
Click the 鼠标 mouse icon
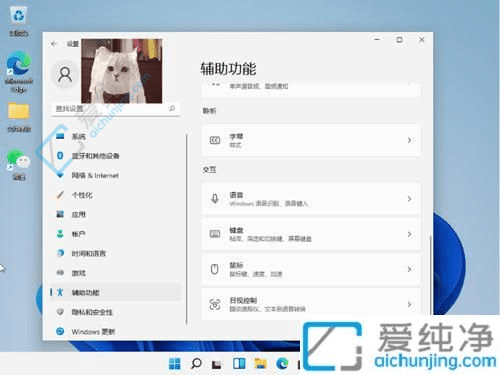[215, 269]
